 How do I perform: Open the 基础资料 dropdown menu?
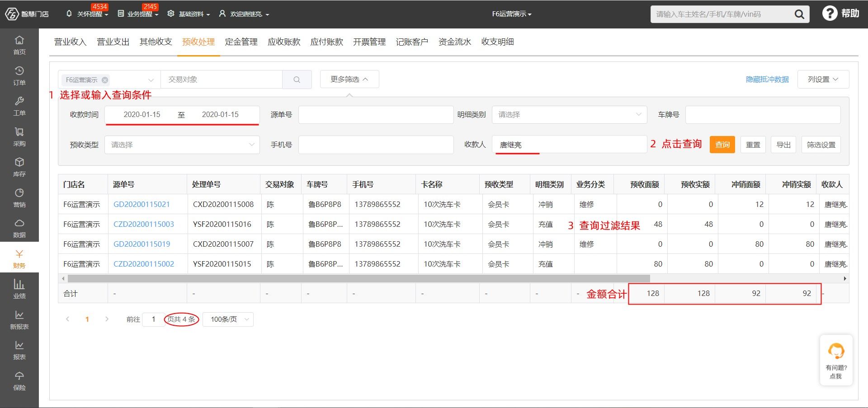pos(189,14)
